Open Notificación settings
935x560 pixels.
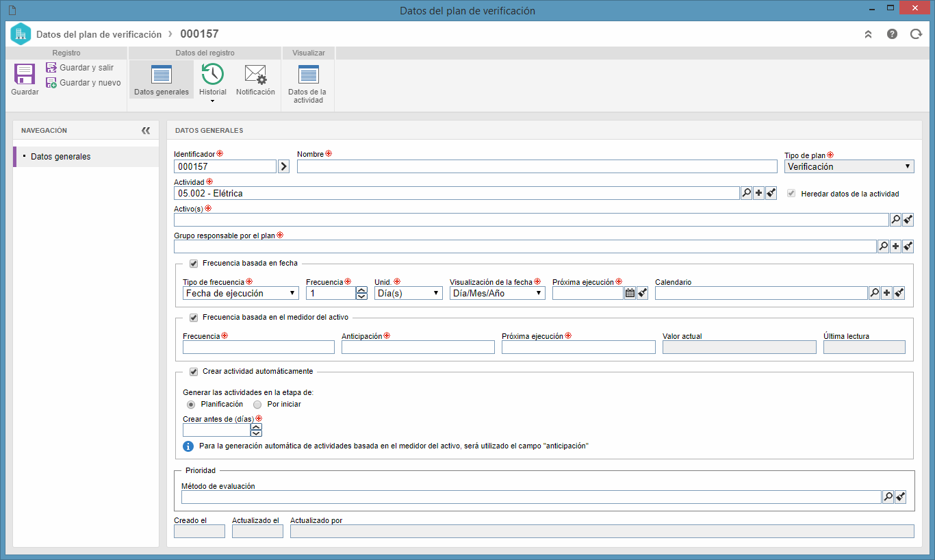pos(255,80)
